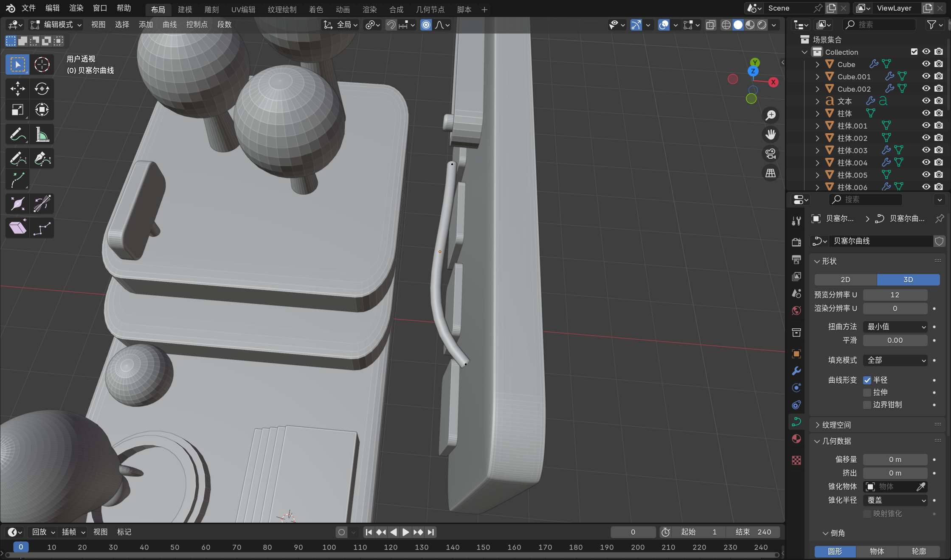Toggle camera view in viewport

click(771, 154)
